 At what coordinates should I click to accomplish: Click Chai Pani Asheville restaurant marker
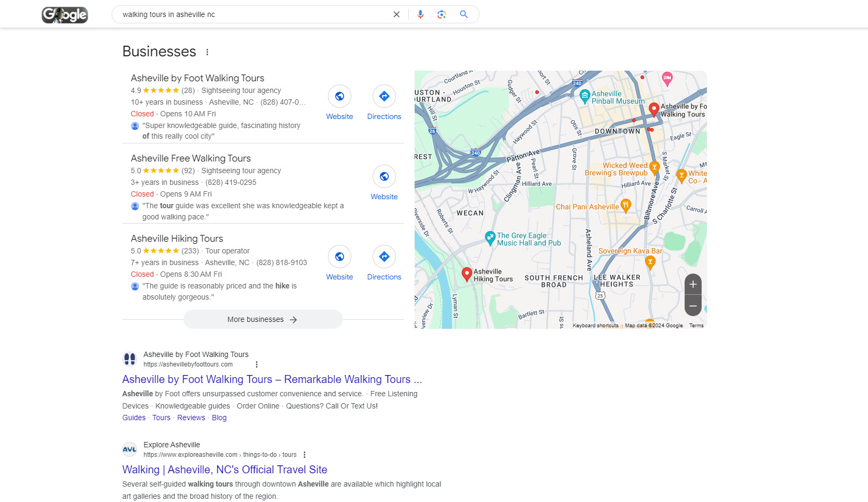coord(626,206)
